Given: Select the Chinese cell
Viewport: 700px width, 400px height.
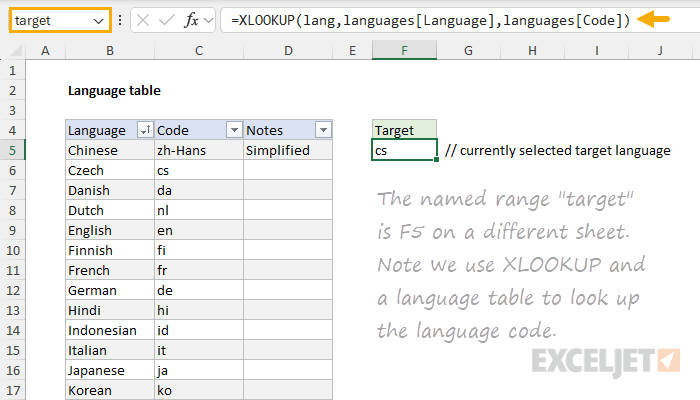Looking at the screenshot, I should coord(110,150).
